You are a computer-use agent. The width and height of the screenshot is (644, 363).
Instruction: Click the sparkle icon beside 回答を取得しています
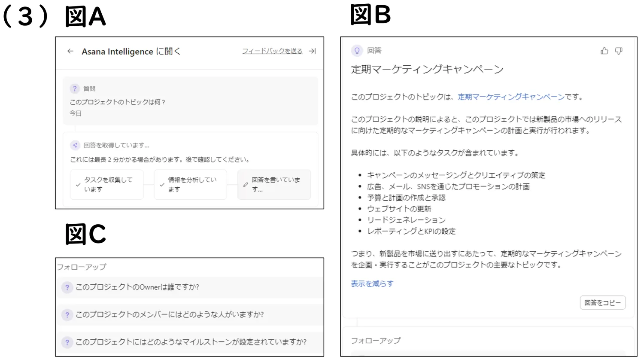(75, 145)
